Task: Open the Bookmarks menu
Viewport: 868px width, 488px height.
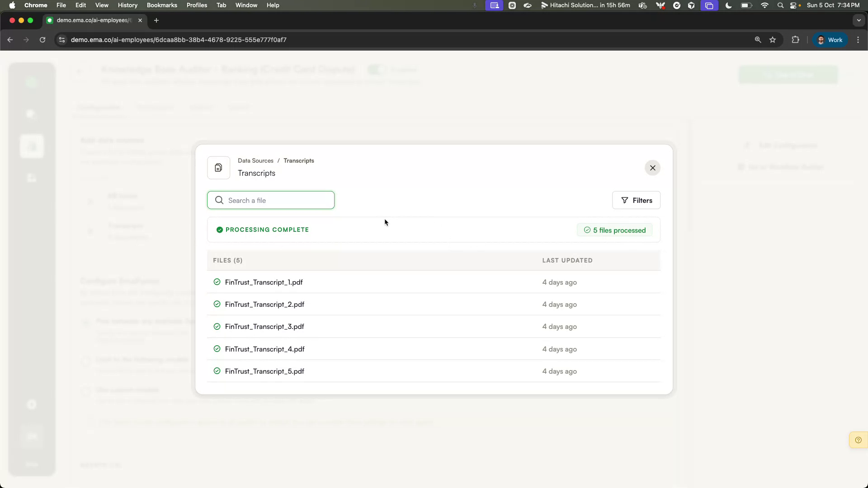Action: [x=162, y=5]
